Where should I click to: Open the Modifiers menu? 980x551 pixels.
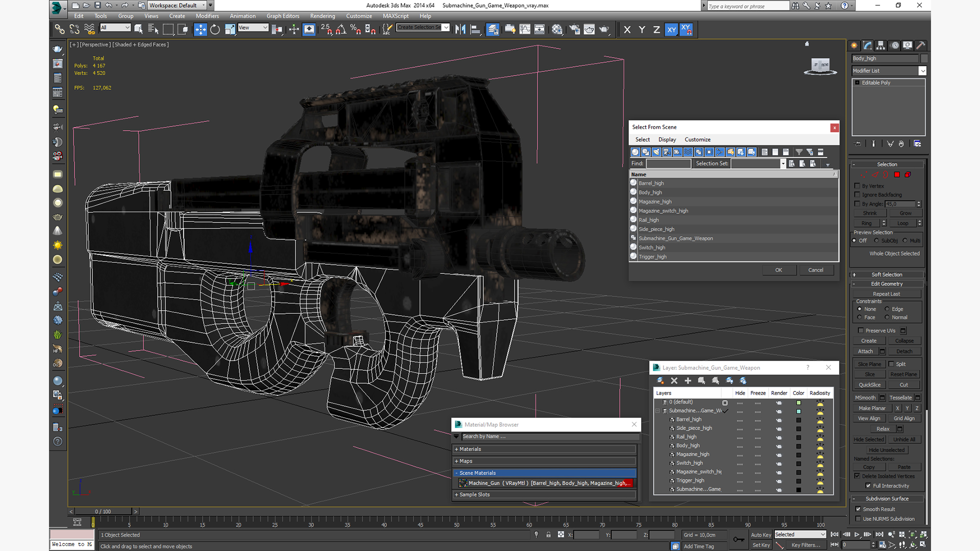pos(207,16)
